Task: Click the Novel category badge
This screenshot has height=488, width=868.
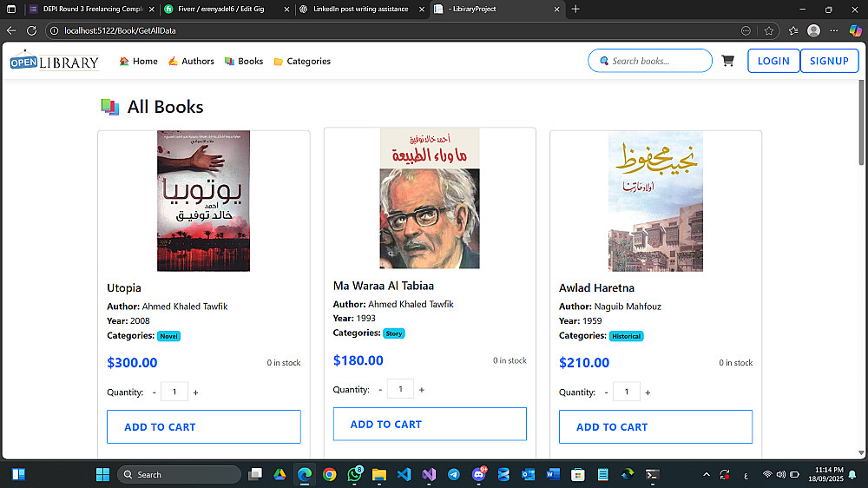Action: tap(169, 336)
